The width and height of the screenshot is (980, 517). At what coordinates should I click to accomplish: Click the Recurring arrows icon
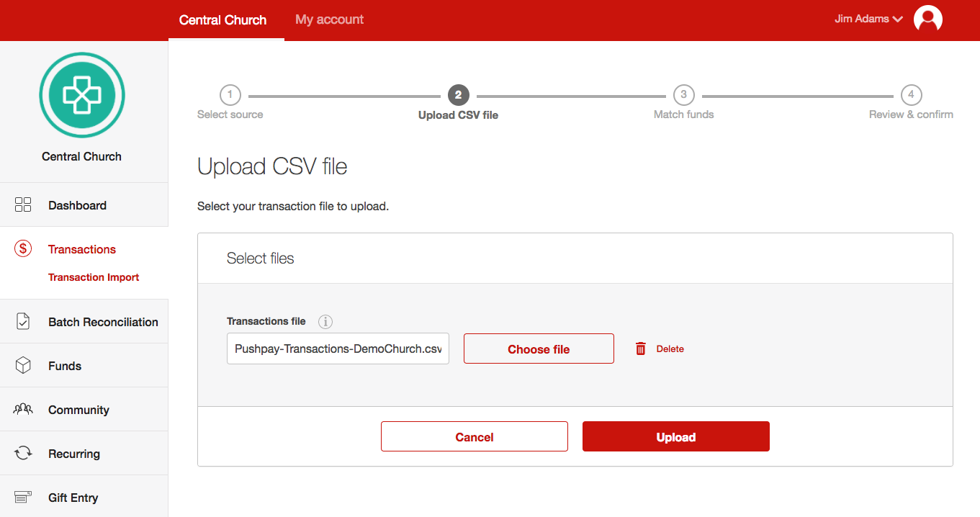pyautogui.click(x=23, y=454)
